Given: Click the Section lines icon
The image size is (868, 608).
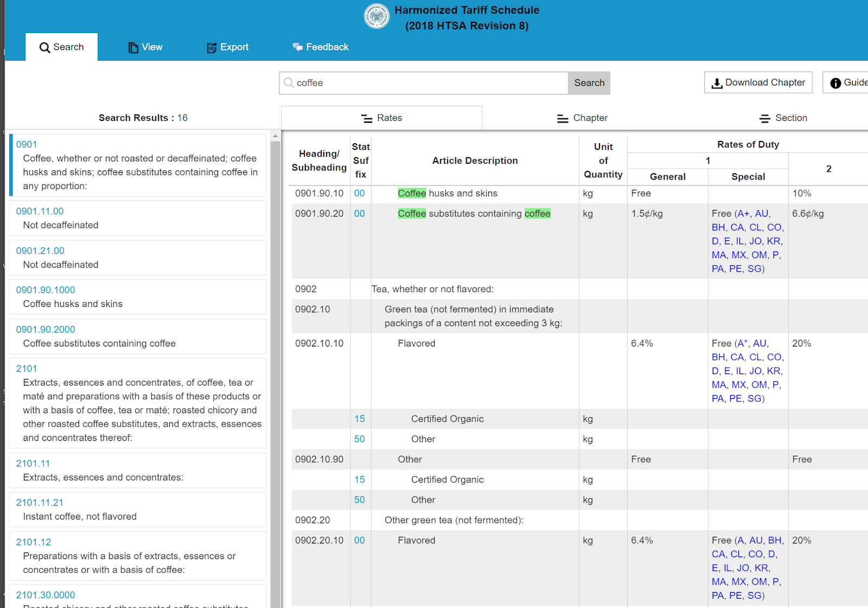Looking at the screenshot, I should click(765, 118).
